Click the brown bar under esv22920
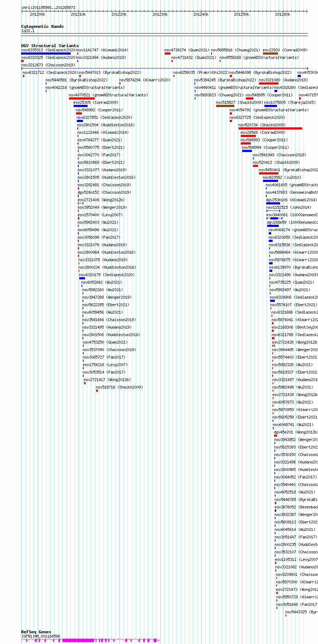Viewport: 318px width, 644px height. [x=270, y=54]
